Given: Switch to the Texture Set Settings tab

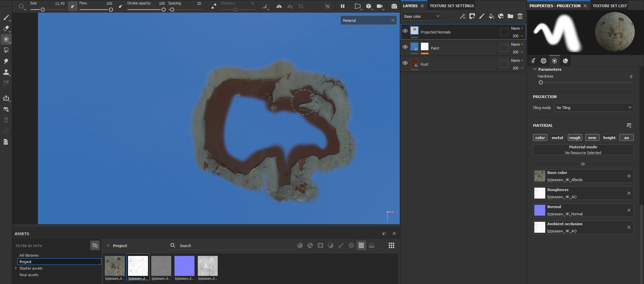Looking at the screenshot, I should tap(451, 6).
